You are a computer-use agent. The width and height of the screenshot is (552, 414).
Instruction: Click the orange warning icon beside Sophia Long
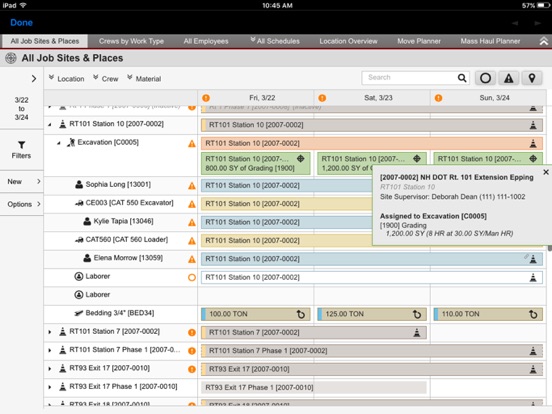click(192, 186)
